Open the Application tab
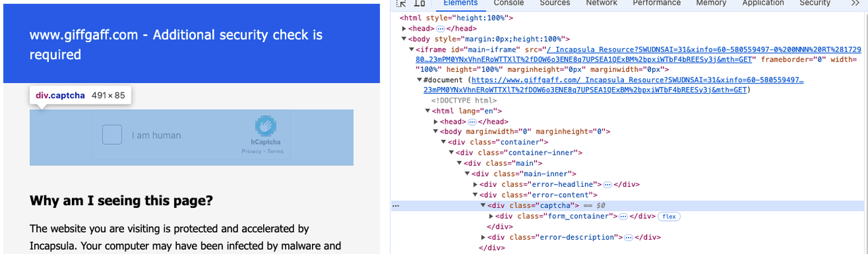The width and height of the screenshot is (868, 254). (x=763, y=3)
